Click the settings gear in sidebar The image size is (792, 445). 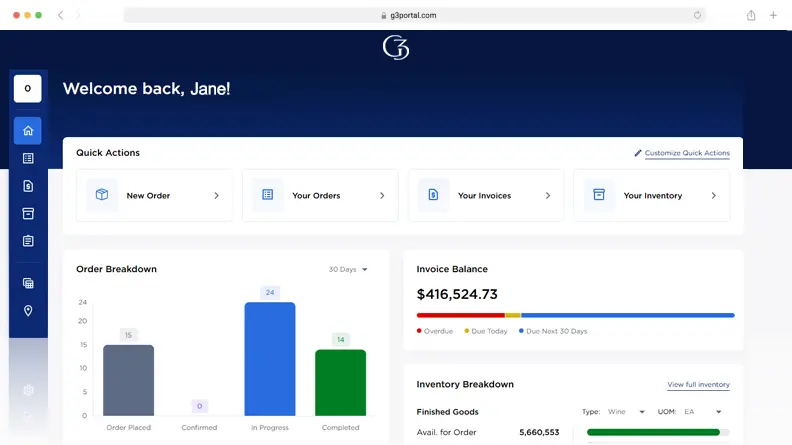point(28,390)
